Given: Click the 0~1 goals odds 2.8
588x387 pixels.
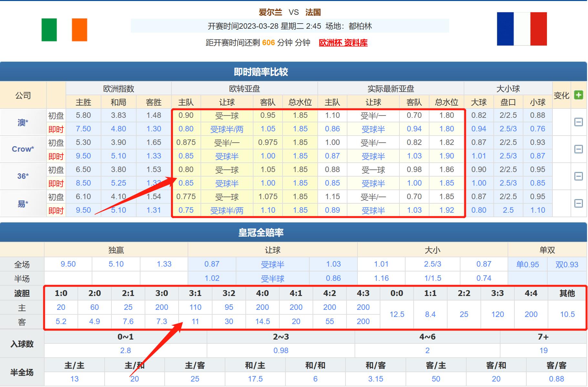Looking at the screenshot, I should point(125,350).
